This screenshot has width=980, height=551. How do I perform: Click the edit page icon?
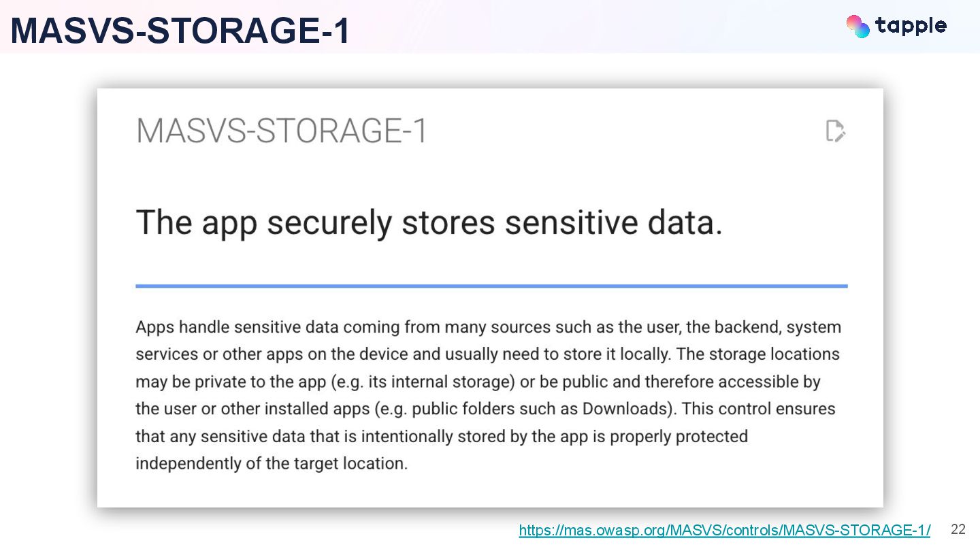836,131
